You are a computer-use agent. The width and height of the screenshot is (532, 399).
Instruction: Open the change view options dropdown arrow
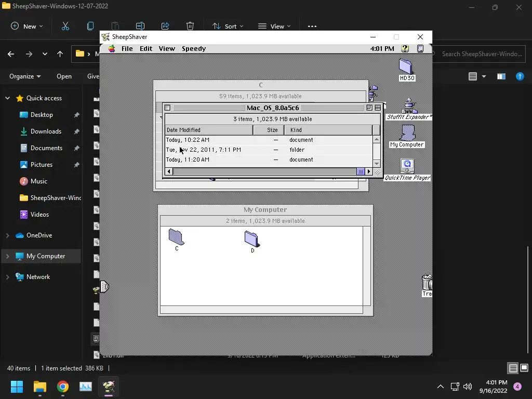[484, 76]
